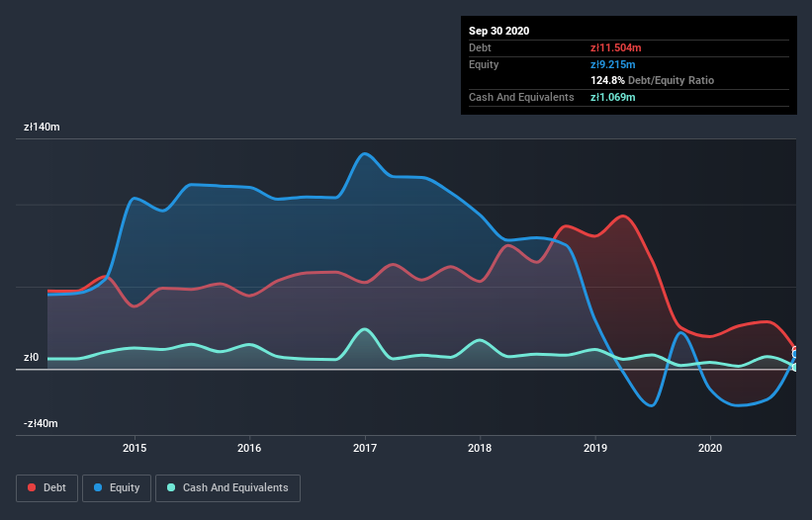812x520 pixels.
Task: Toggle the Equity legend button
Action: click(117, 488)
